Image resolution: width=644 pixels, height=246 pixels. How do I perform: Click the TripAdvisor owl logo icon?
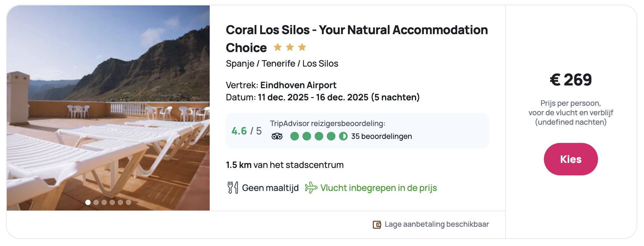[x=277, y=136]
